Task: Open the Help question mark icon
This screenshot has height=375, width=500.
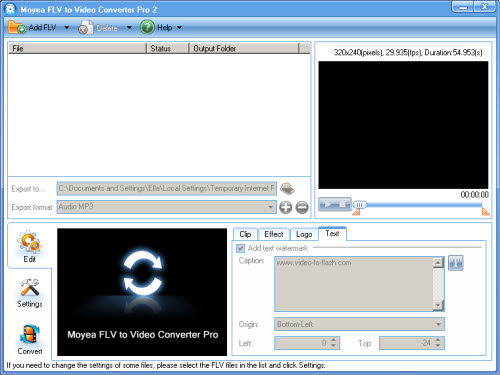Action: (147, 27)
